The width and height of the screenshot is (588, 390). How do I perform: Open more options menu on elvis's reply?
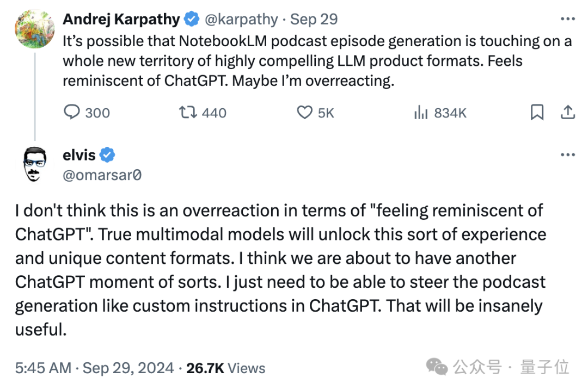(568, 155)
